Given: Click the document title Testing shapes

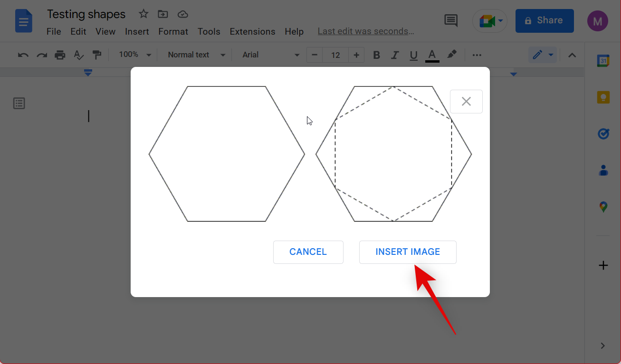Looking at the screenshot, I should coord(86,14).
